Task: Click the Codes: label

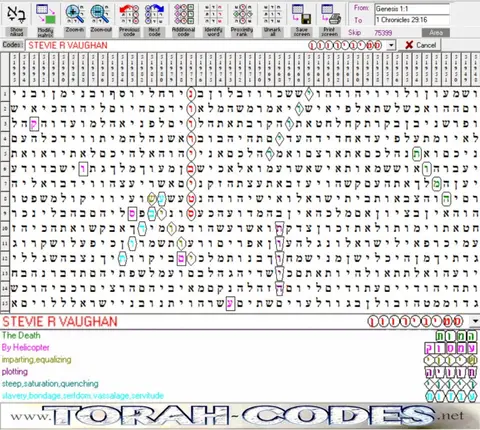Action: tap(13, 45)
